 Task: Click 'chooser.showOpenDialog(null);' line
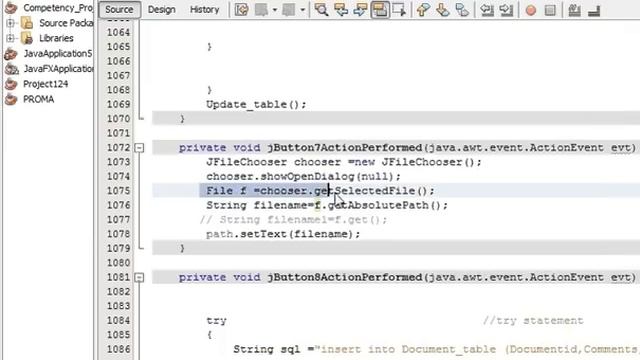pyautogui.click(x=303, y=176)
